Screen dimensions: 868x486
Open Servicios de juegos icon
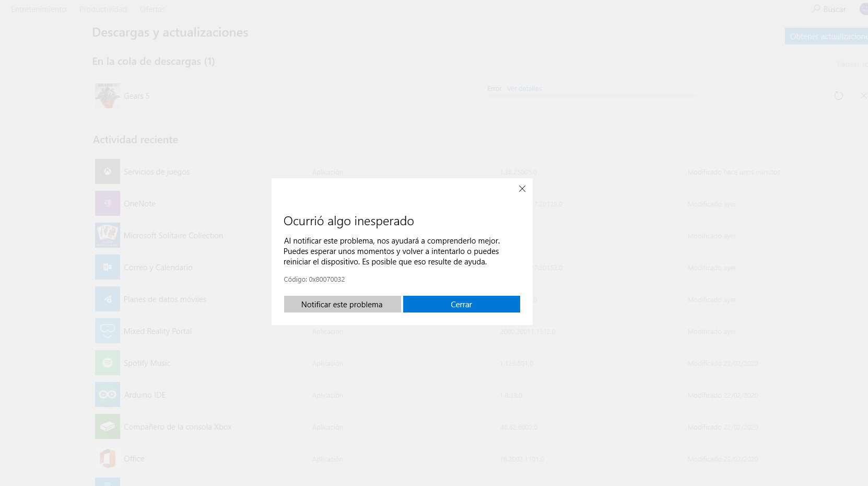click(108, 171)
